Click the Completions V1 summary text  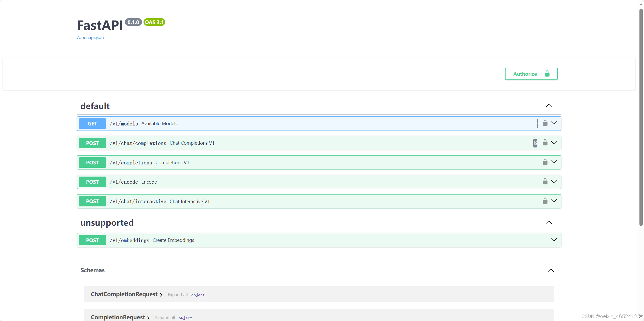click(172, 162)
